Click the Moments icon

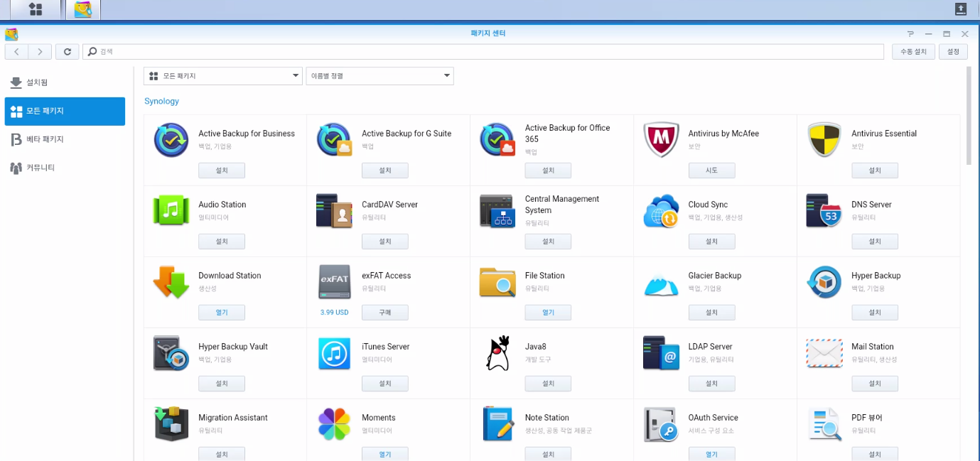[334, 424]
